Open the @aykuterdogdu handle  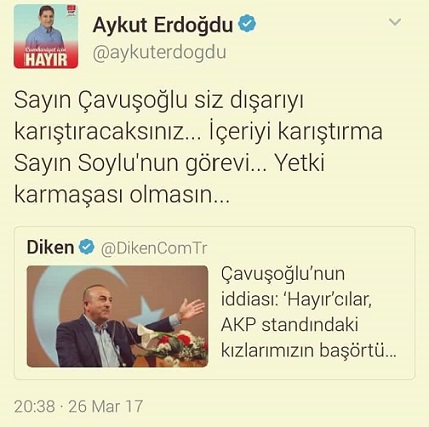click(159, 53)
